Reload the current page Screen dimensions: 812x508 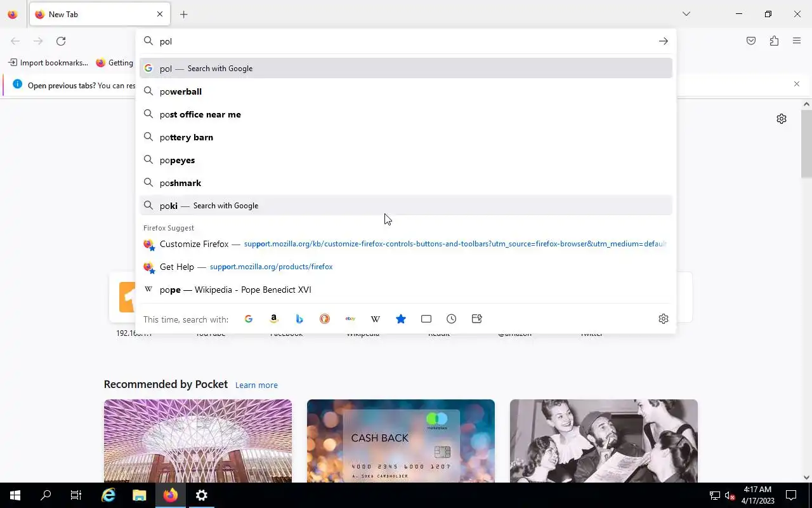pos(61,41)
